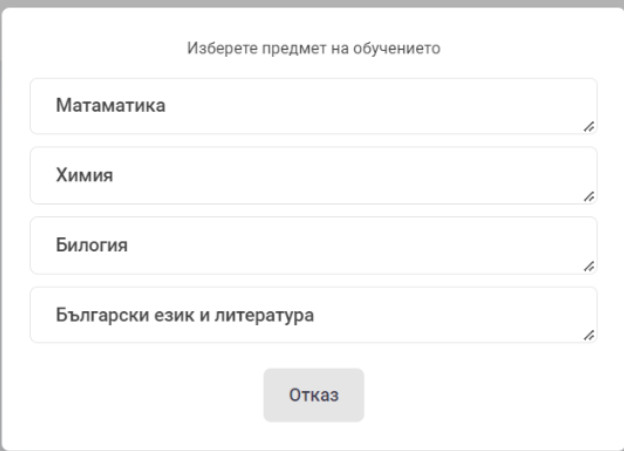Select the Матаматика subject option

pos(314,106)
